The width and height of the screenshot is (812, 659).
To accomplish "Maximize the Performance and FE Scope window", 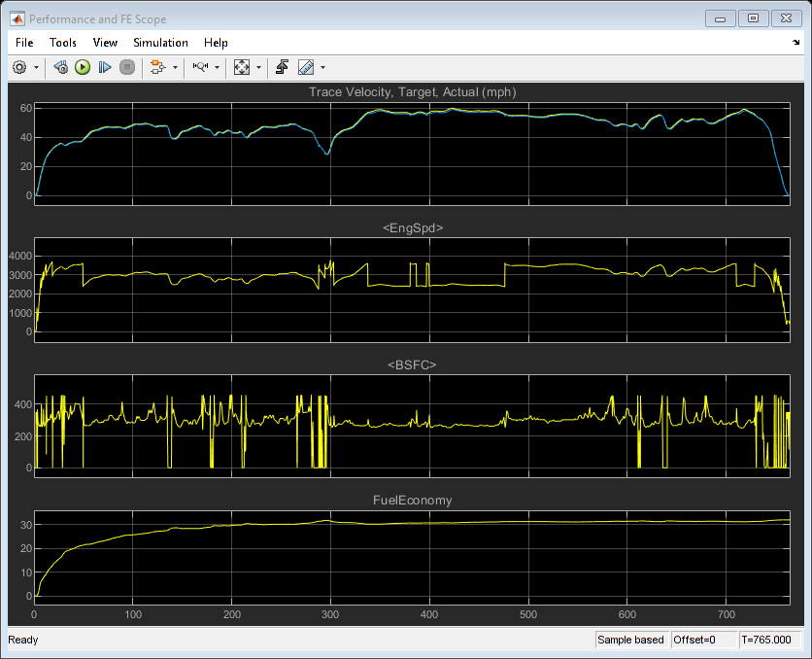I will (x=753, y=18).
